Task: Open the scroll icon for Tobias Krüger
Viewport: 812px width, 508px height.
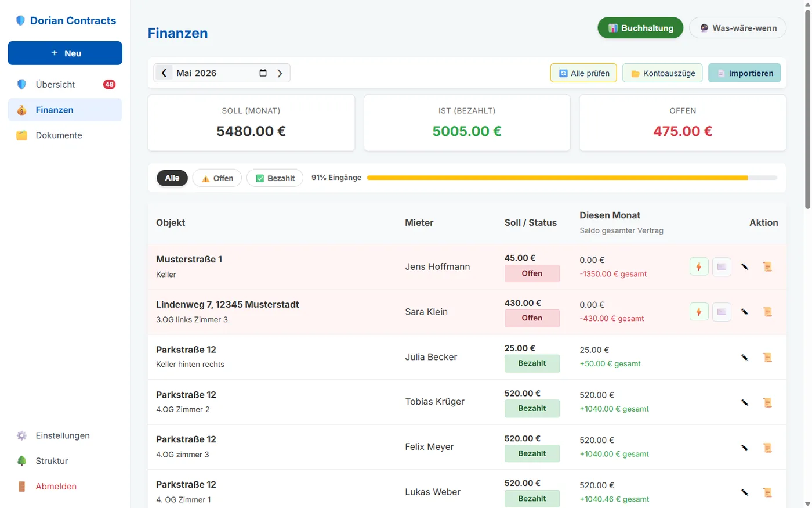Action: 767,402
